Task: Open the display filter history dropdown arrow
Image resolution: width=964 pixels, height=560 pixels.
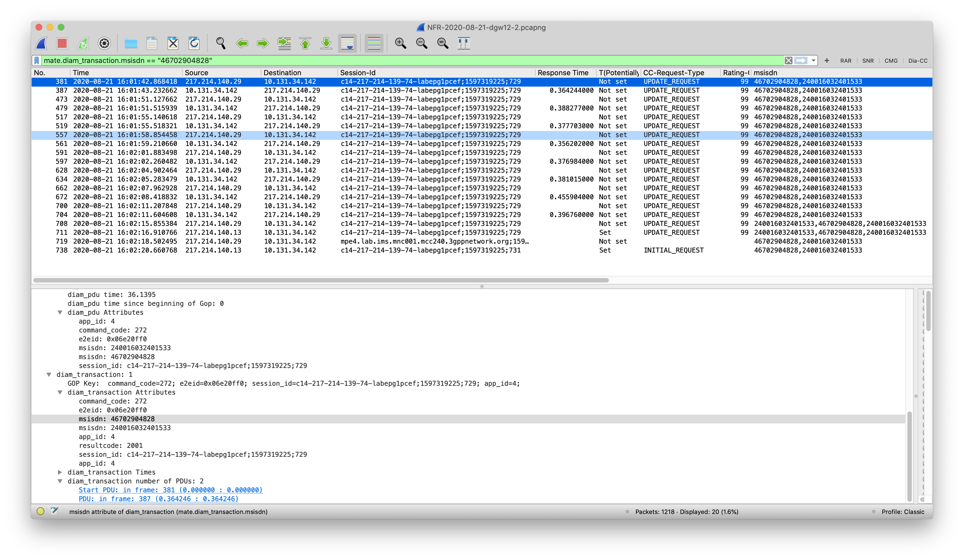Action: tap(813, 60)
